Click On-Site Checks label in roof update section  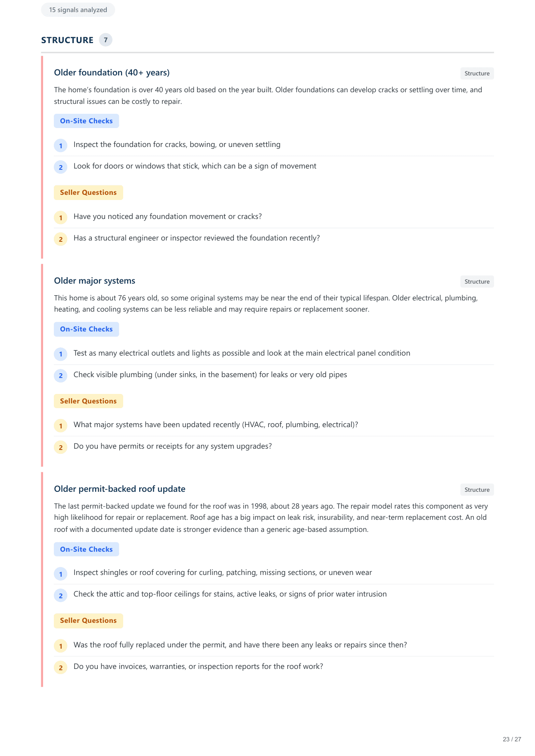pyautogui.click(x=86, y=550)
